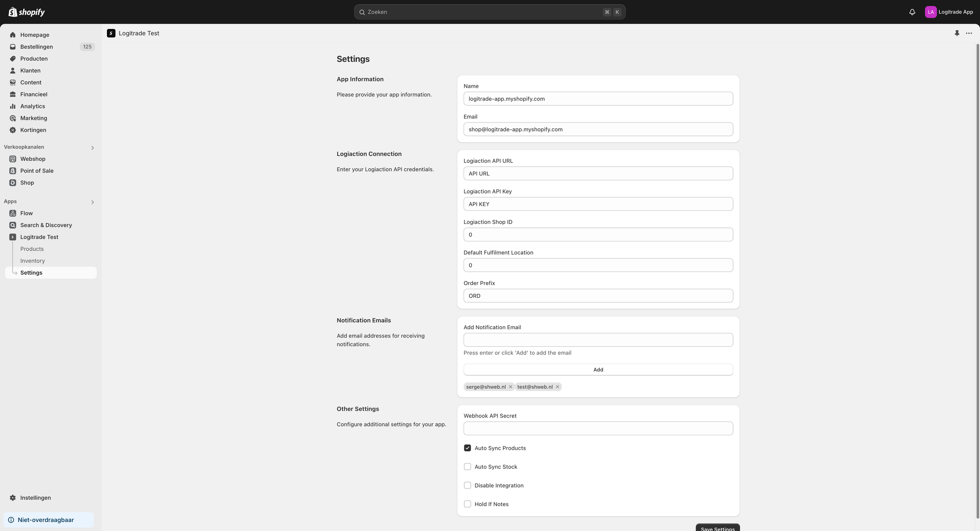Click the Homepage house icon
980x531 pixels.
click(x=12, y=35)
